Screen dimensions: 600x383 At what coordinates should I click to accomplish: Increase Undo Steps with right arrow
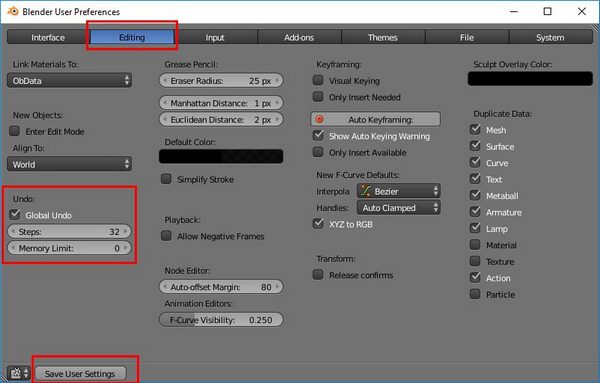click(x=126, y=231)
